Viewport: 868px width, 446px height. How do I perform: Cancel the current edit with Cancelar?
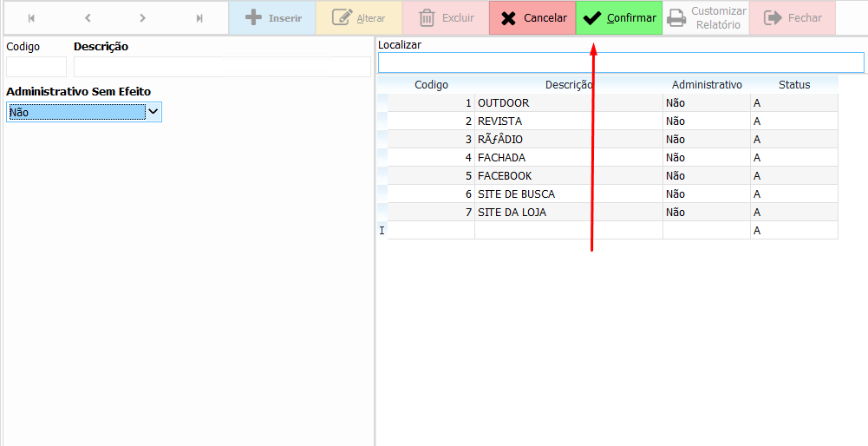(x=532, y=18)
